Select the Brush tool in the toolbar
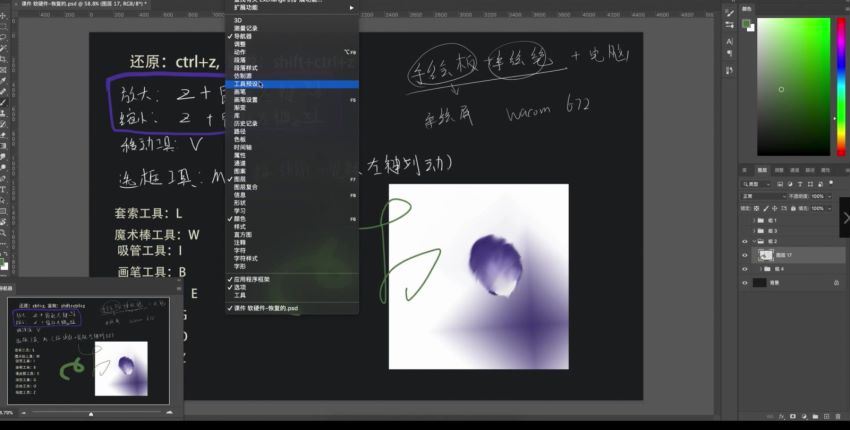The width and height of the screenshot is (850, 430). (4, 102)
